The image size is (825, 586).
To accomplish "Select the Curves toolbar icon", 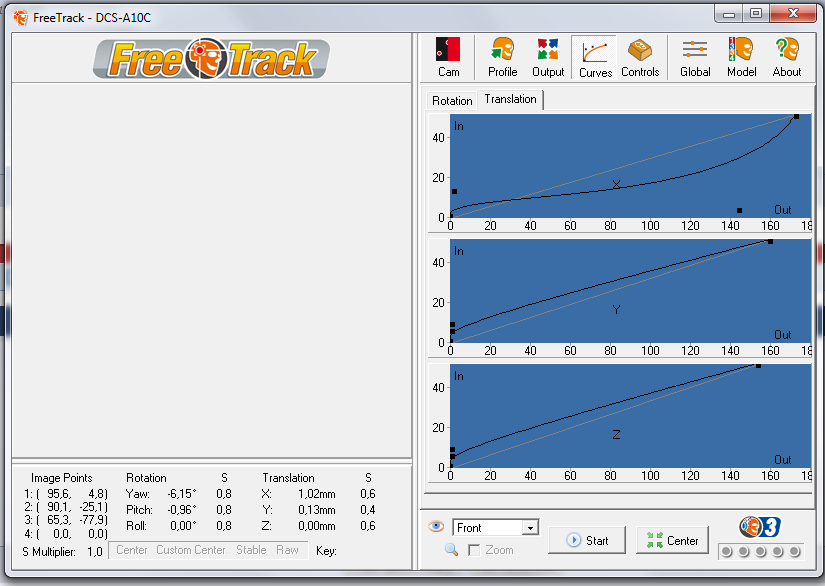I will pos(595,57).
